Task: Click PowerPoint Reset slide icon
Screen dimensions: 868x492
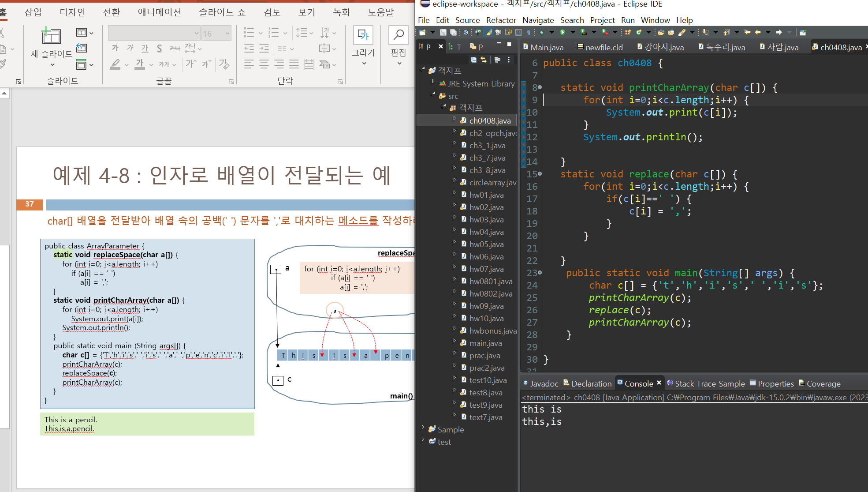Action: click(x=82, y=48)
